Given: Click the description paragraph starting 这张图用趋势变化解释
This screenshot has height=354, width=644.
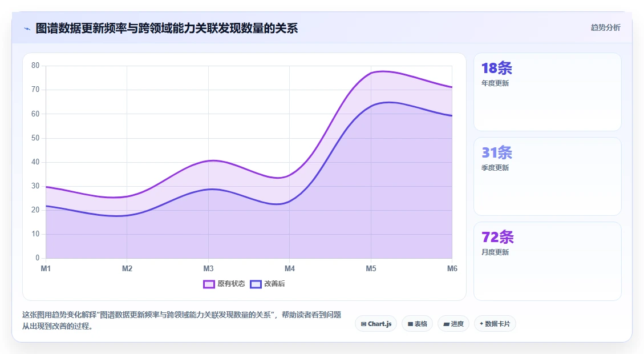Looking at the screenshot, I should click(181, 320).
